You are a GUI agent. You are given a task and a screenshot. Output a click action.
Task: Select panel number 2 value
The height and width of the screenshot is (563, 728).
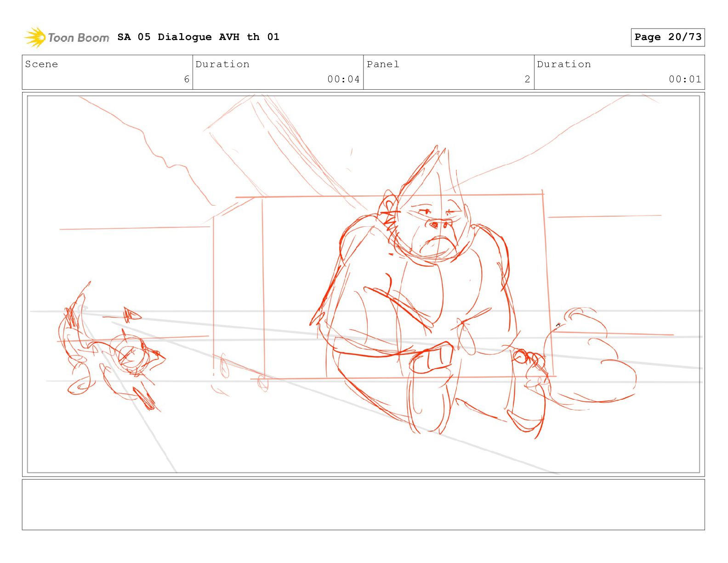tap(527, 79)
